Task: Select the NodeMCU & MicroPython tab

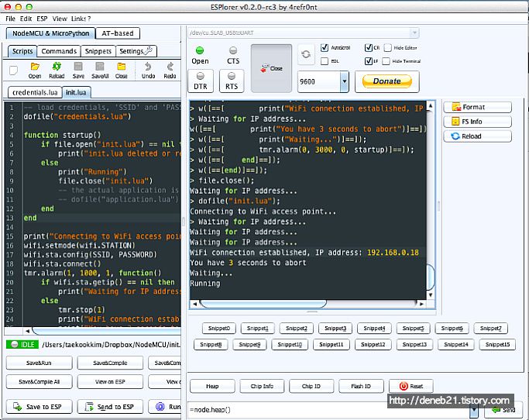Action: pyautogui.click(x=50, y=33)
